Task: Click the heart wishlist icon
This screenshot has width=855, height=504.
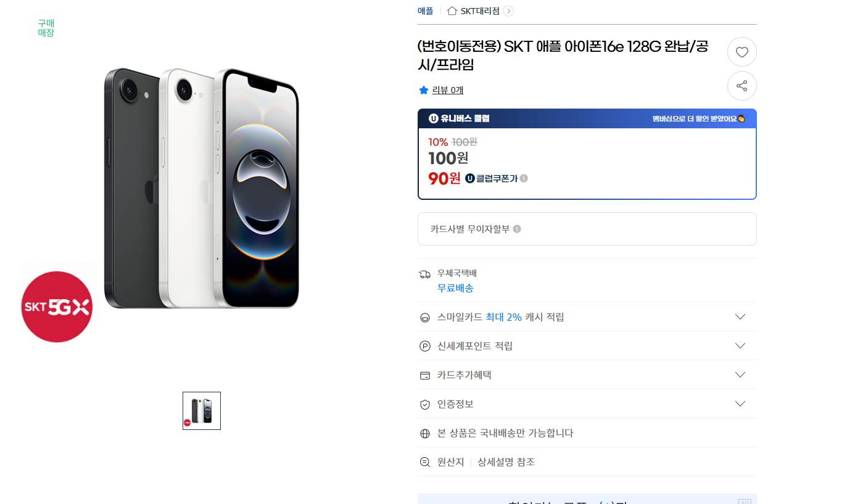Action: click(741, 52)
